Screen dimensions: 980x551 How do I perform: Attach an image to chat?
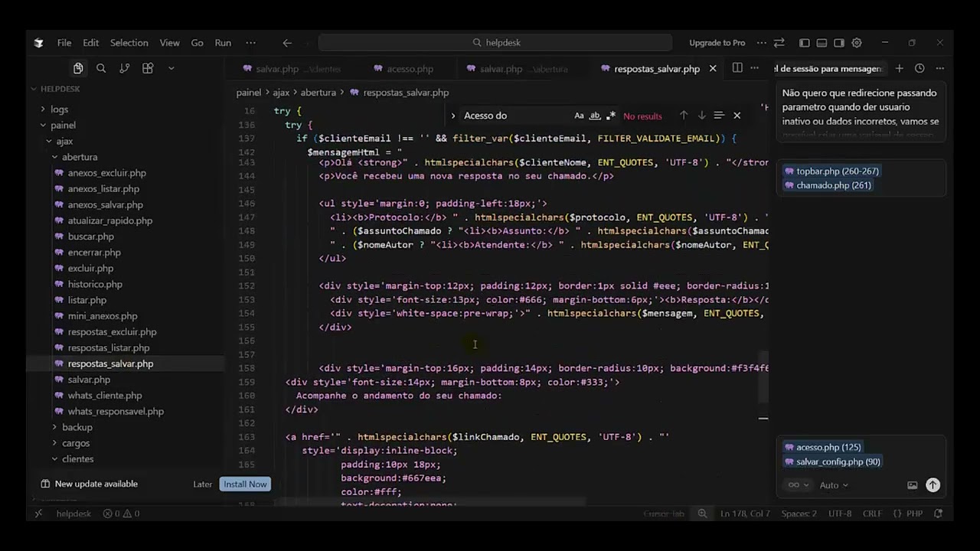tap(912, 484)
